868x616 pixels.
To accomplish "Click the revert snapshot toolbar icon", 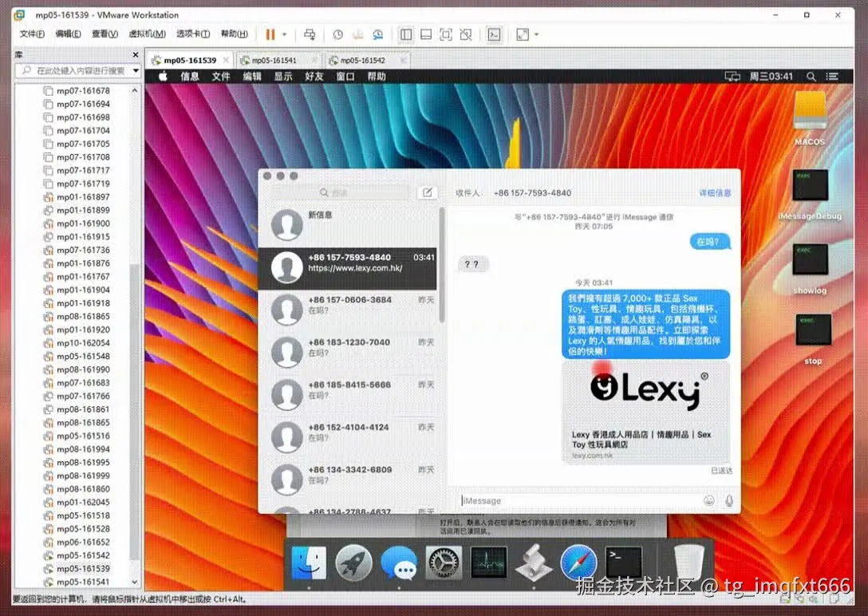I will coord(357,34).
